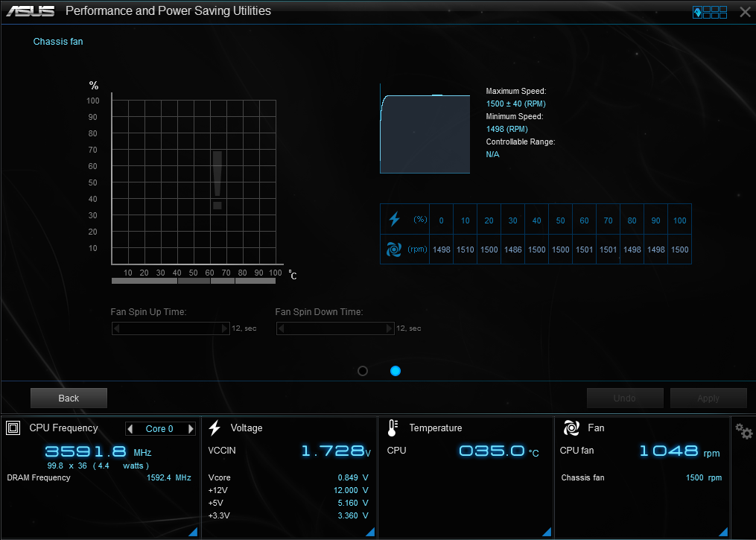Click the VCCIN 1.728 V readout
Image resolution: width=756 pixels, height=540 pixels.
[336, 451]
